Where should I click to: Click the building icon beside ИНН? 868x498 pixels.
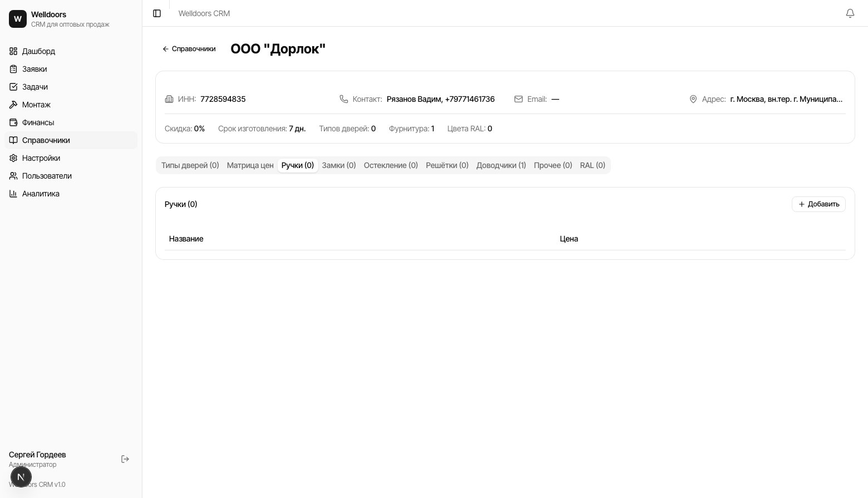169,99
